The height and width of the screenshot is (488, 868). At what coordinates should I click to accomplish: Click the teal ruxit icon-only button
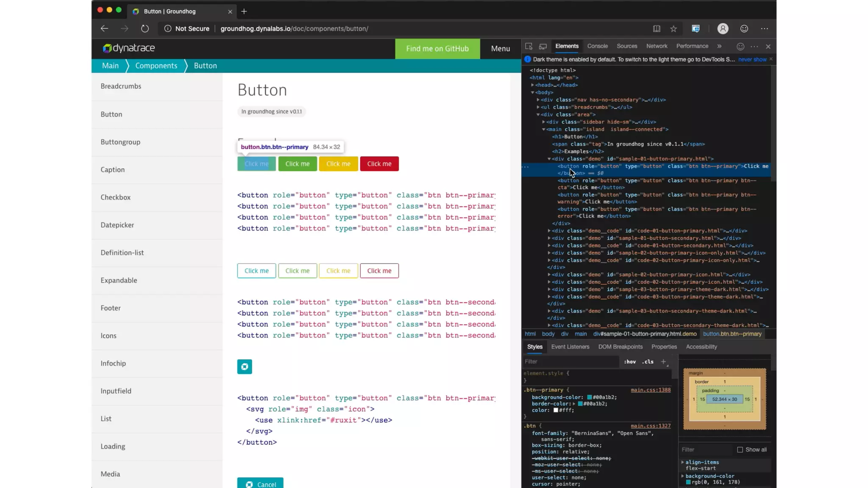click(245, 366)
